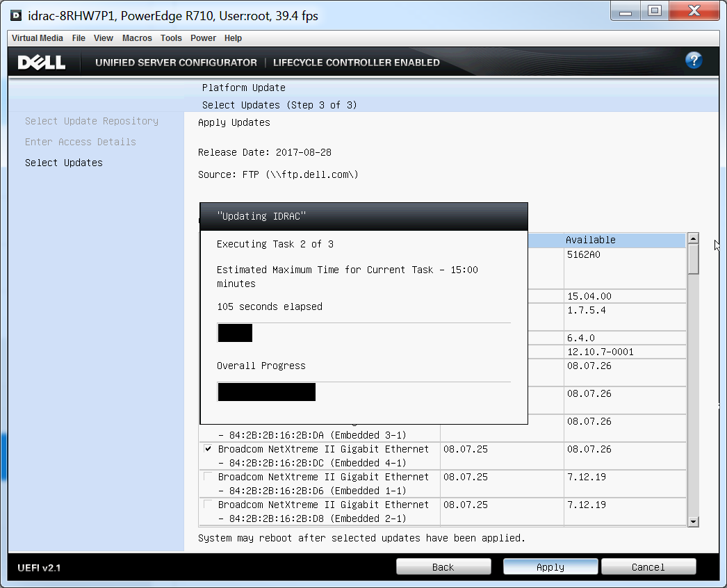
Task: Check Broadcom Embedded 1-1 update checkbox
Action: (x=209, y=477)
